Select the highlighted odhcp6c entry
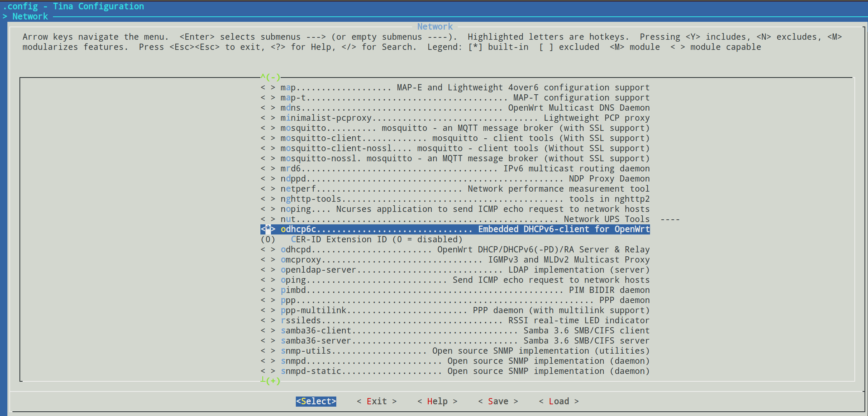This screenshot has width=868, height=416. [455, 229]
